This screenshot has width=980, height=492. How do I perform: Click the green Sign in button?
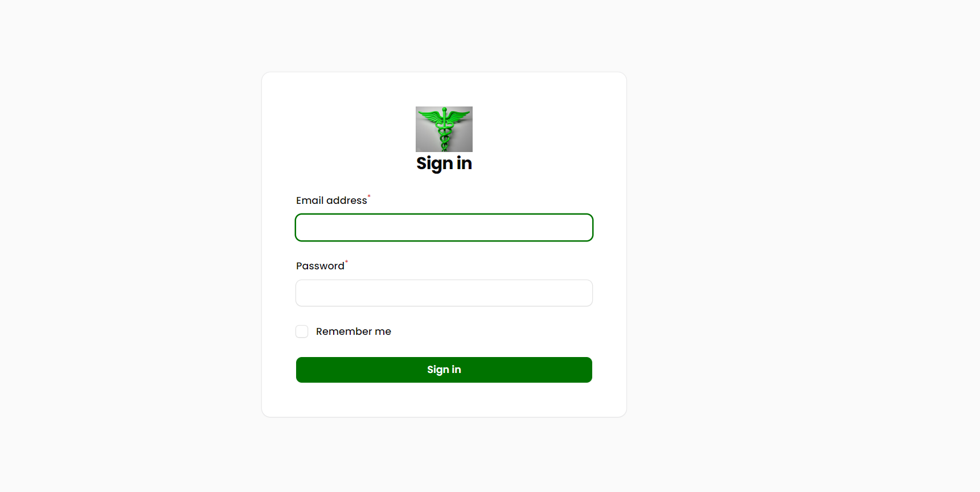(x=444, y=370)
